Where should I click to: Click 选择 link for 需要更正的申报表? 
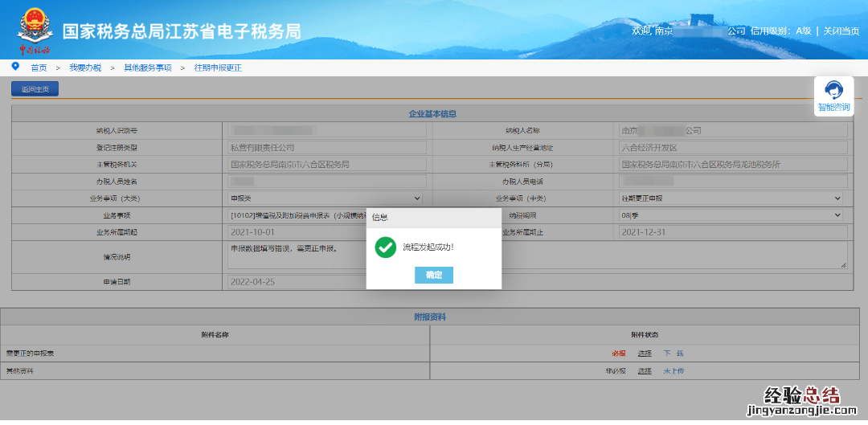[645, 353]
